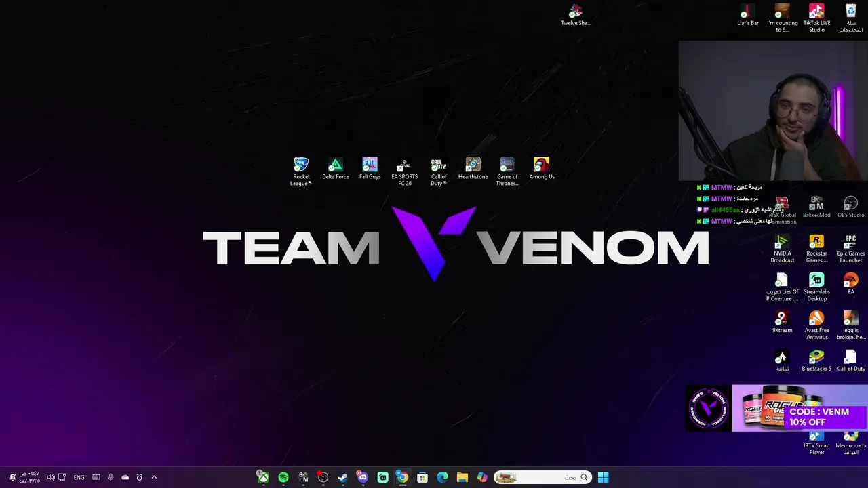
Task: Select the EA app desktop icon
Action: tap(850, 284)
